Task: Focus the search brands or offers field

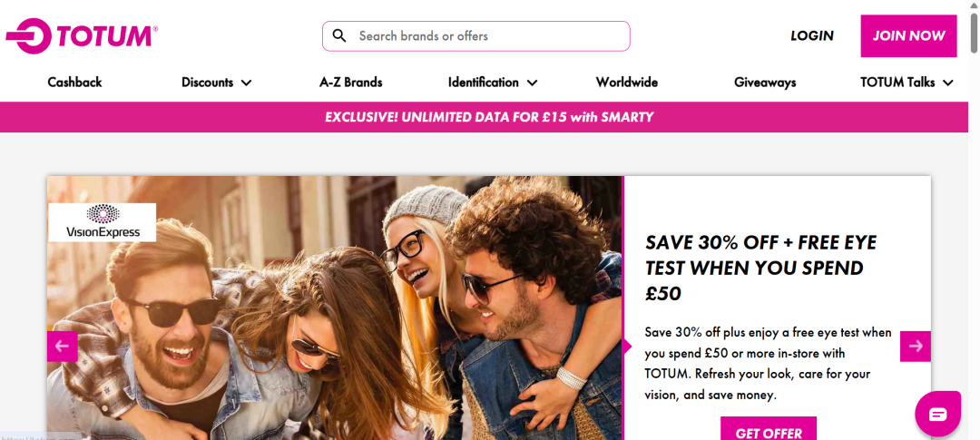Action: (476, 36)
